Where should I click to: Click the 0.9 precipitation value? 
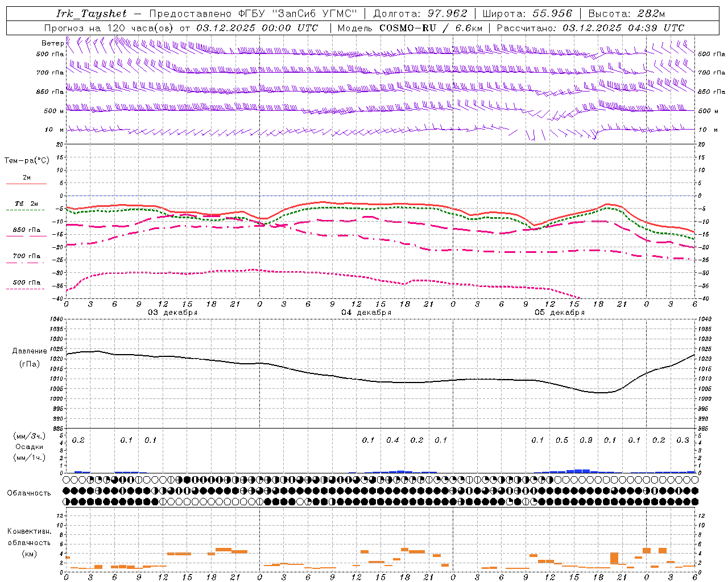point(586,440)
